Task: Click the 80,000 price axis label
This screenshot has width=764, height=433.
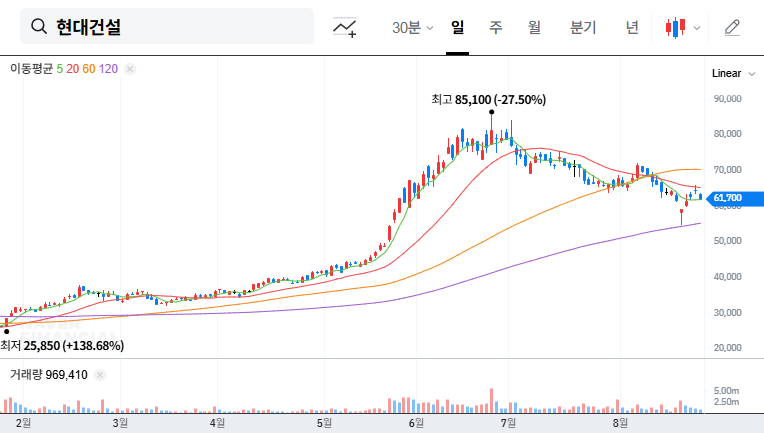Action: 727,134
